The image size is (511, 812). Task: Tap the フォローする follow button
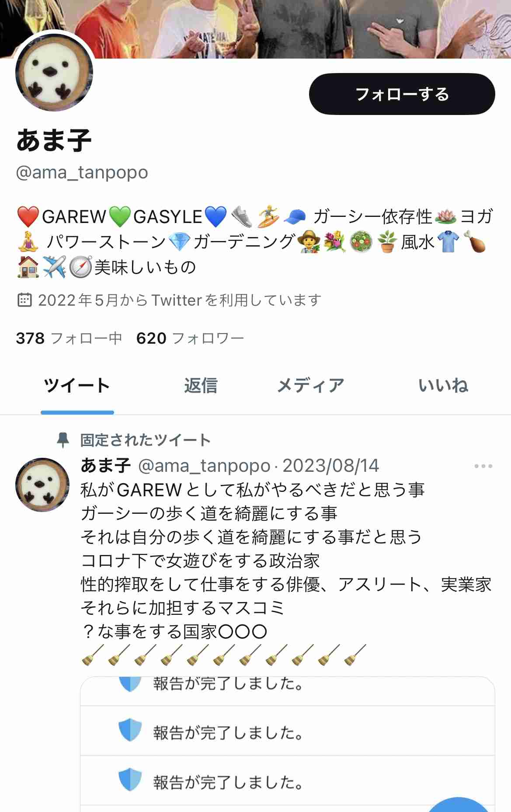(402, 94)
